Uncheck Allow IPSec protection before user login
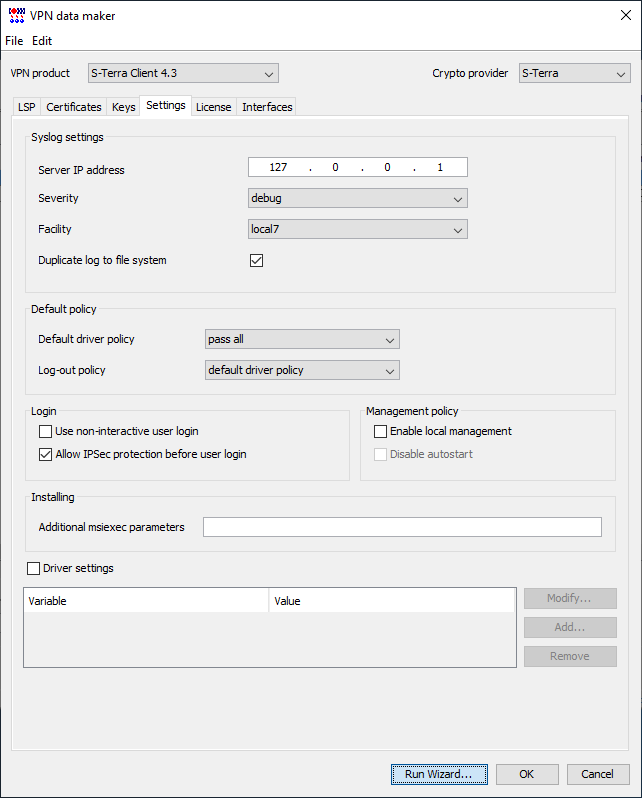Screen dimensions: 642x798 coord(45,454)
